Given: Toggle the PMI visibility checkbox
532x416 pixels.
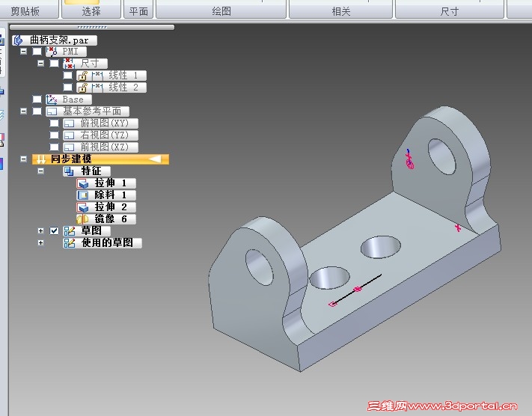Looking at the screenshot, I should point(37,52).
